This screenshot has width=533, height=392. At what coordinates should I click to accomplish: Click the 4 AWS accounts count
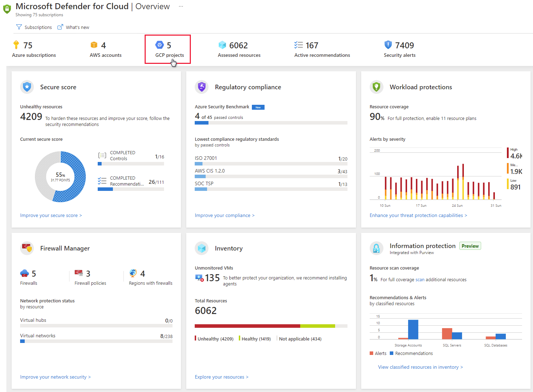[x=103, y=45]
